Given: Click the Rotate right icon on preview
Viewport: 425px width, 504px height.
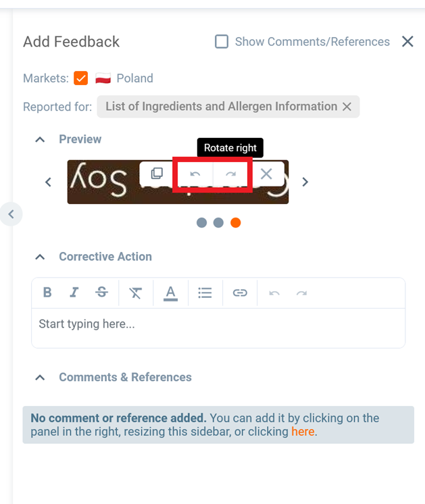Looking at the screenshot, I should 231,174.
